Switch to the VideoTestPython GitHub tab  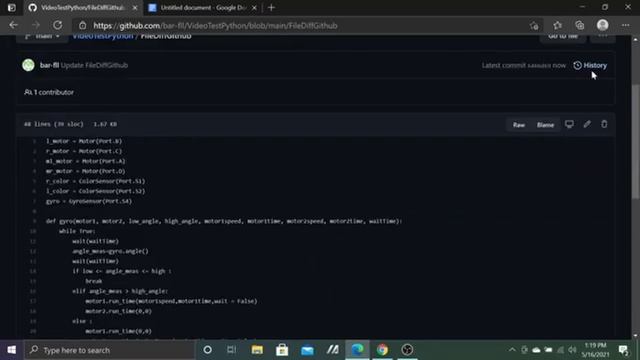pyautogui.click(x=83, y=8)
